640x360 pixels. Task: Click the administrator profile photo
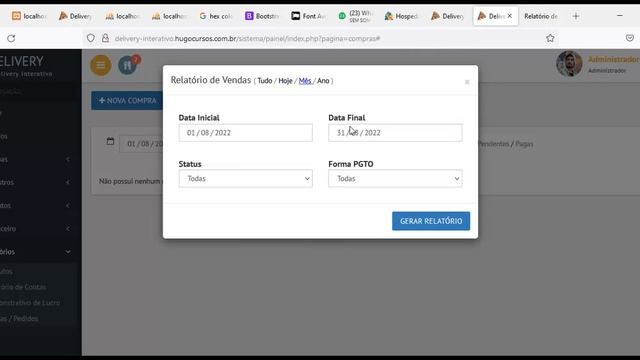569,64
